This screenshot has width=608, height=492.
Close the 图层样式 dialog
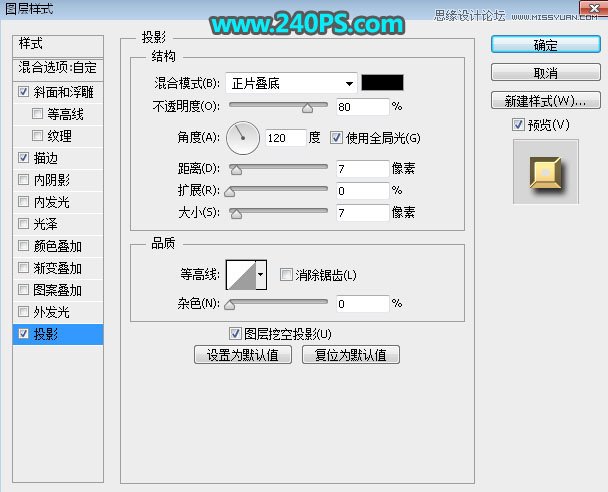point(593,8)
